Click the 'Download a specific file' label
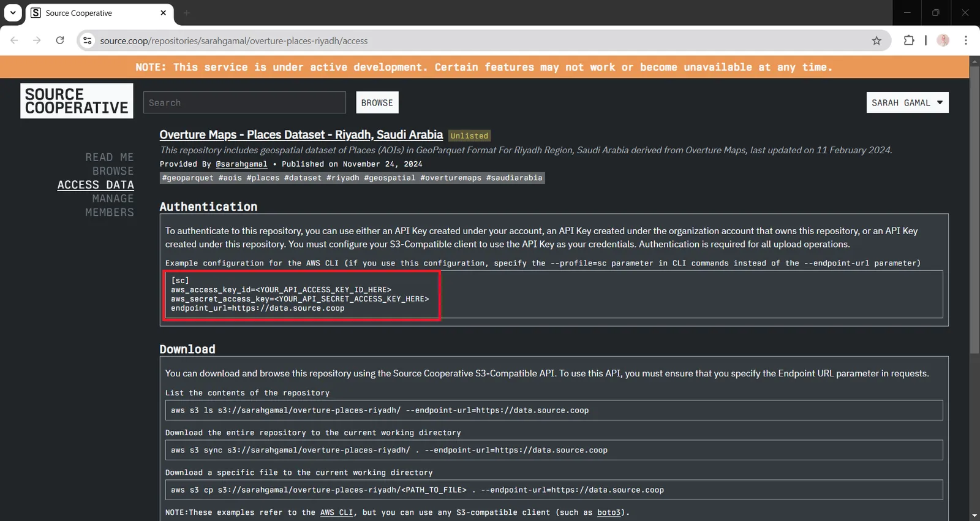 [299, 473]
